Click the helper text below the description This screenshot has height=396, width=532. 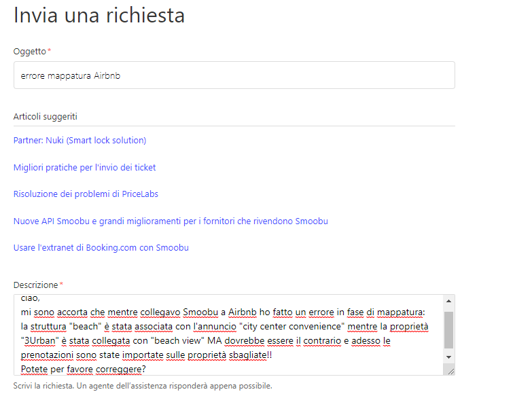(x=143, y=386)
